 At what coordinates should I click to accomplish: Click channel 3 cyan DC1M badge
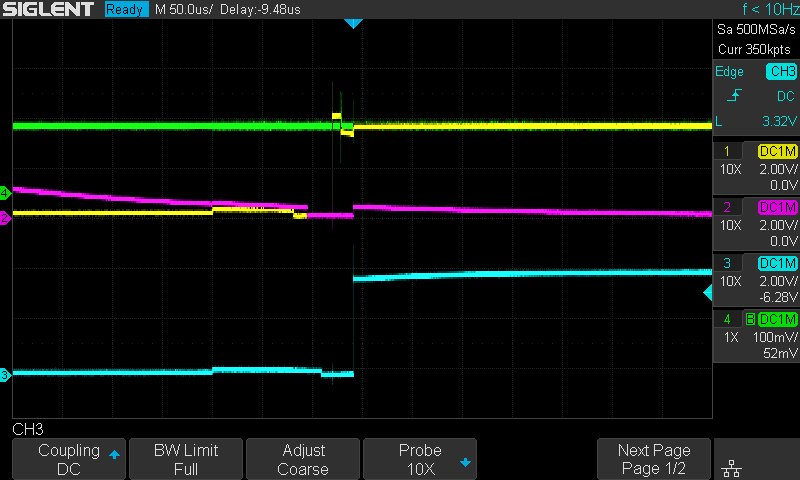(778, 263)
